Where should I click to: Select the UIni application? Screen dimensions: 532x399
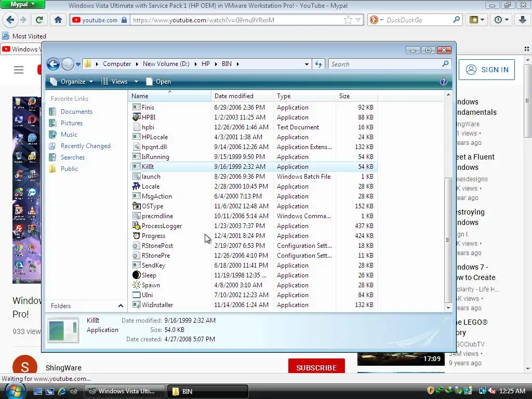(147, 295)
